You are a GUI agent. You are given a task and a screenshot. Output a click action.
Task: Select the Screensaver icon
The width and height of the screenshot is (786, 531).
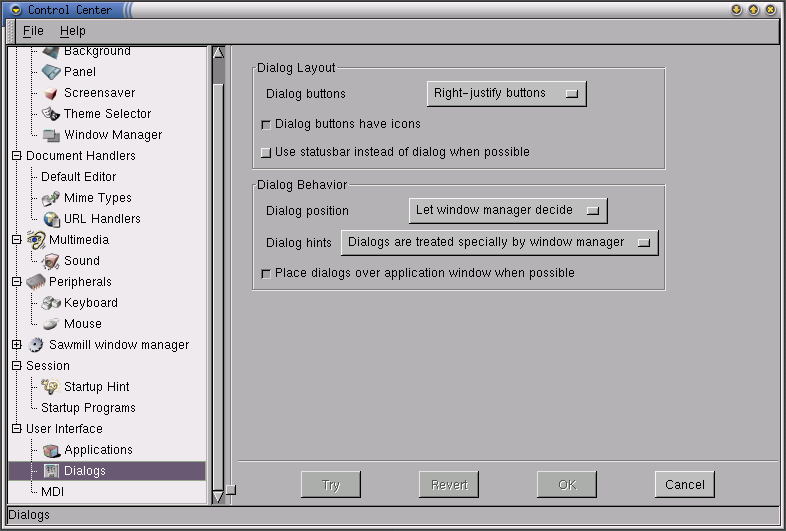(51, 93)
